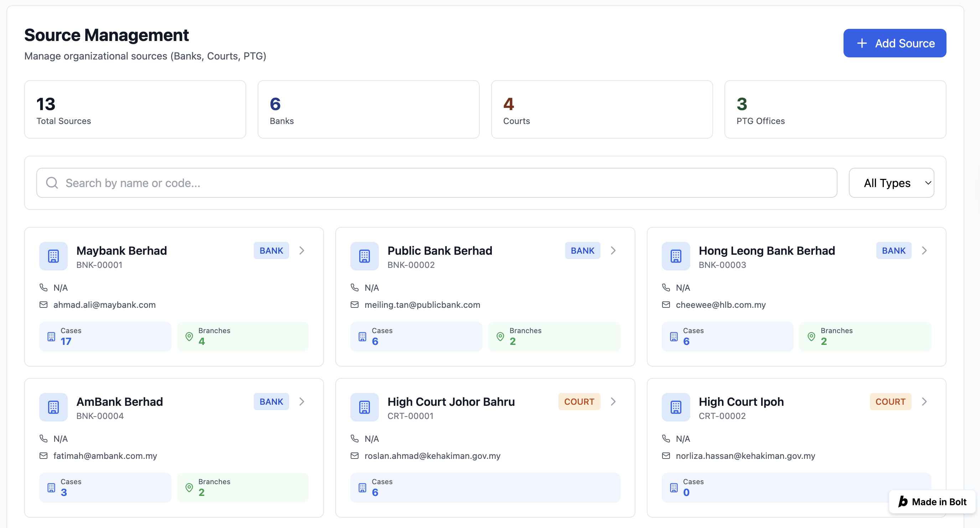980x528 pixels.
Task: Click the BANK badge on Maybank Berhad
Action: pyautogui.click(x=271, y=250)
